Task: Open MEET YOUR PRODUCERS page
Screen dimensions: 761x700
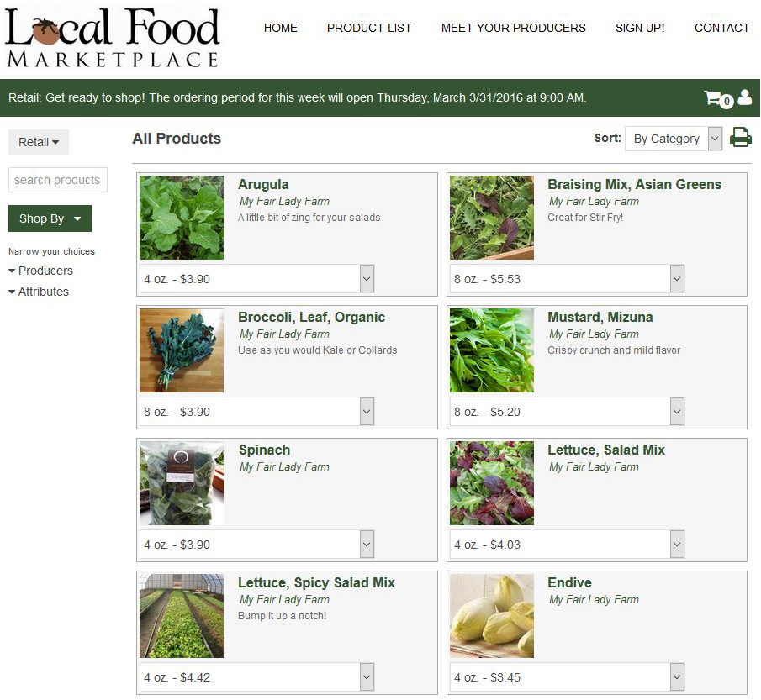Action: pos(514,28)
